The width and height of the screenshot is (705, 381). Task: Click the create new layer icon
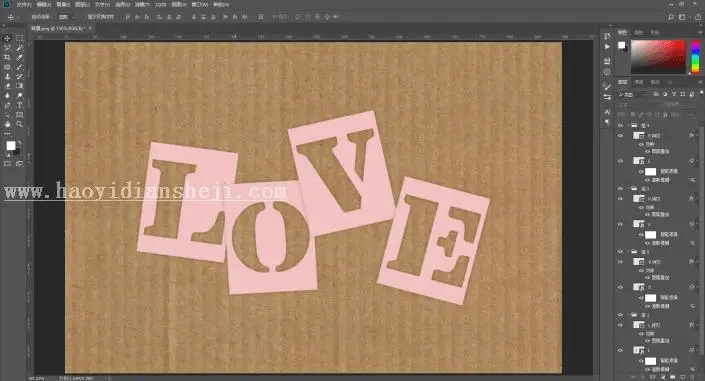click(x=682, y=377)
